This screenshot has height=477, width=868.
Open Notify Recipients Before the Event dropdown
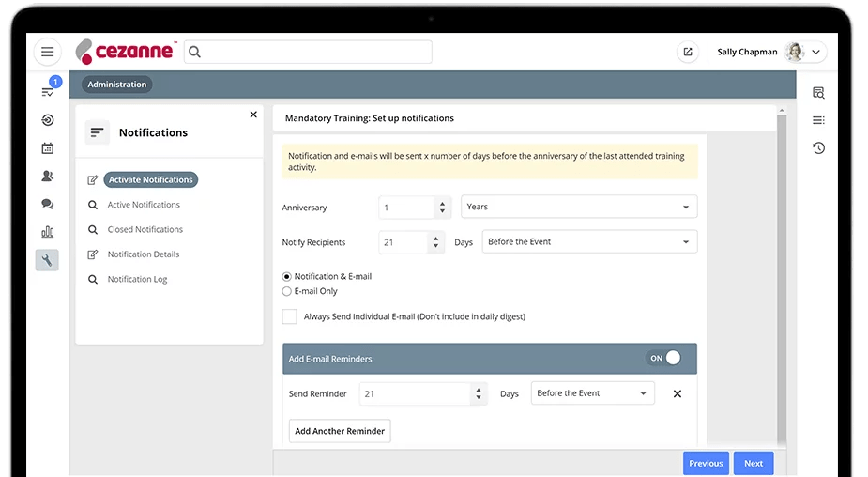point(589,241)
